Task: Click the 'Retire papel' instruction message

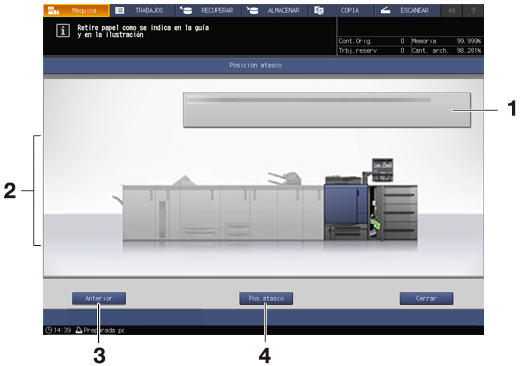Action: (143, 31)
